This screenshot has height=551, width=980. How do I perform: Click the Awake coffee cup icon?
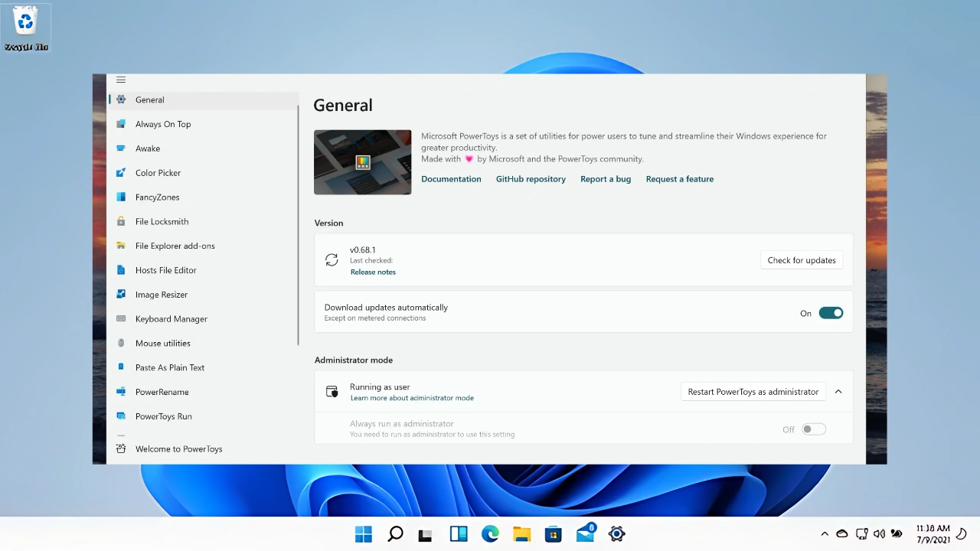[x=121, y=148]
